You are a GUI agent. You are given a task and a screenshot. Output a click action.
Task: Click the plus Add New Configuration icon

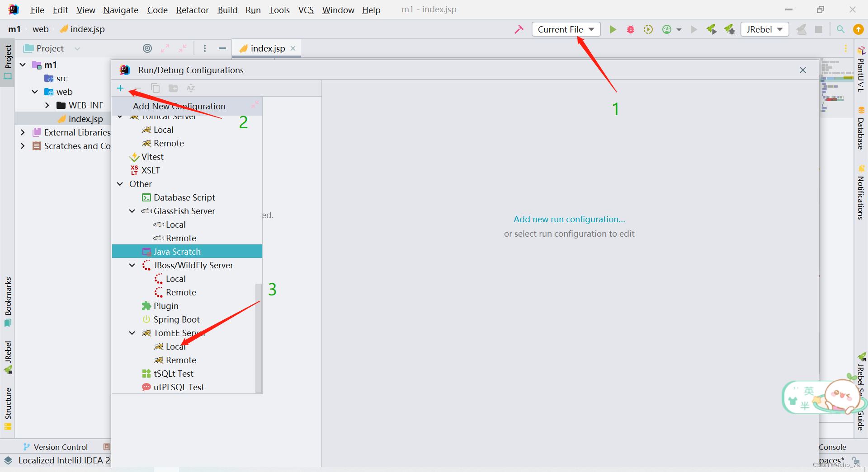[x=120, y=88]
